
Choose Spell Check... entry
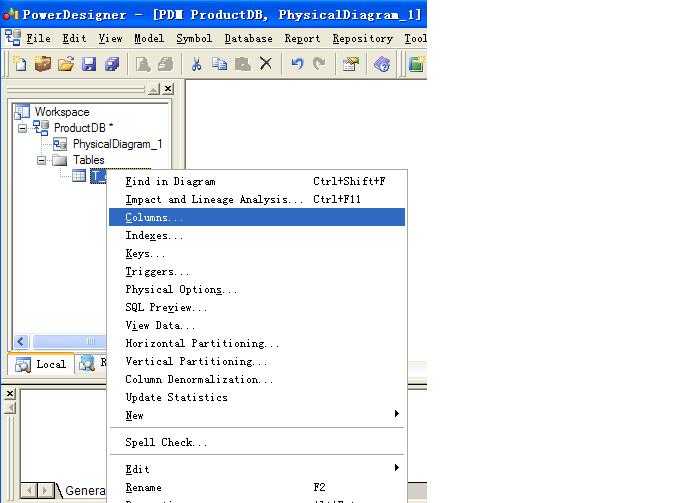257,442
